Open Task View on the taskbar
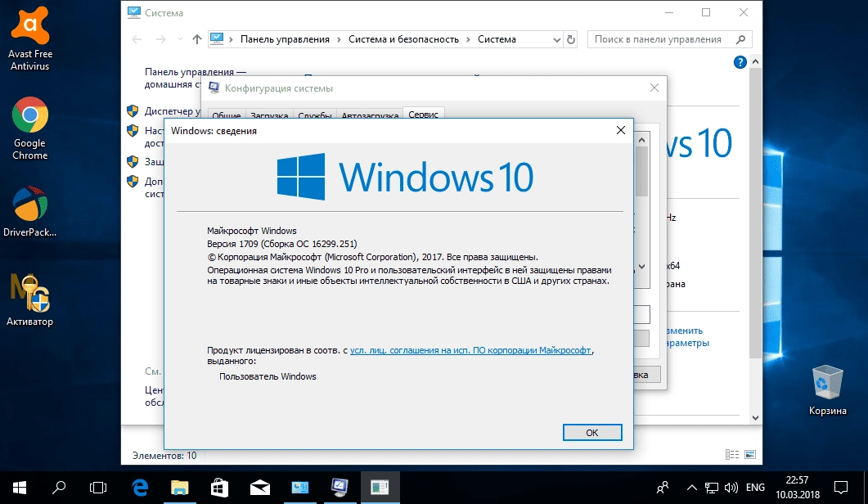The width and height of the screenshot is (868, 504). point(98,488)
